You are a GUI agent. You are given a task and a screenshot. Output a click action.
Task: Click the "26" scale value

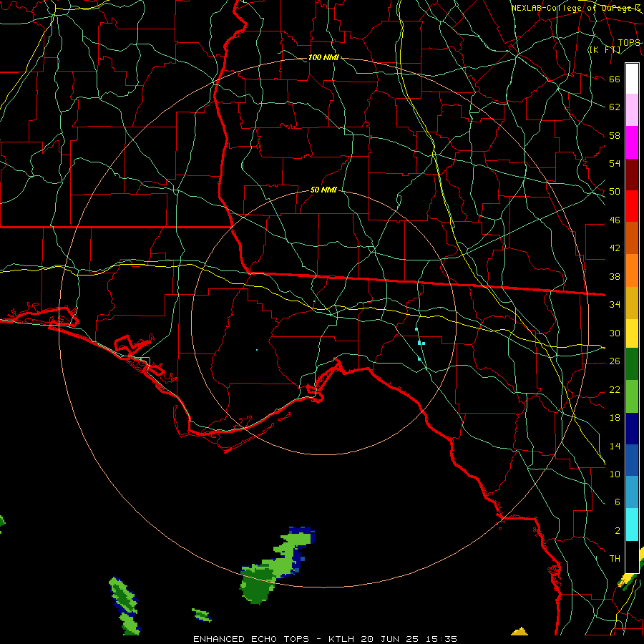[615, 361]
